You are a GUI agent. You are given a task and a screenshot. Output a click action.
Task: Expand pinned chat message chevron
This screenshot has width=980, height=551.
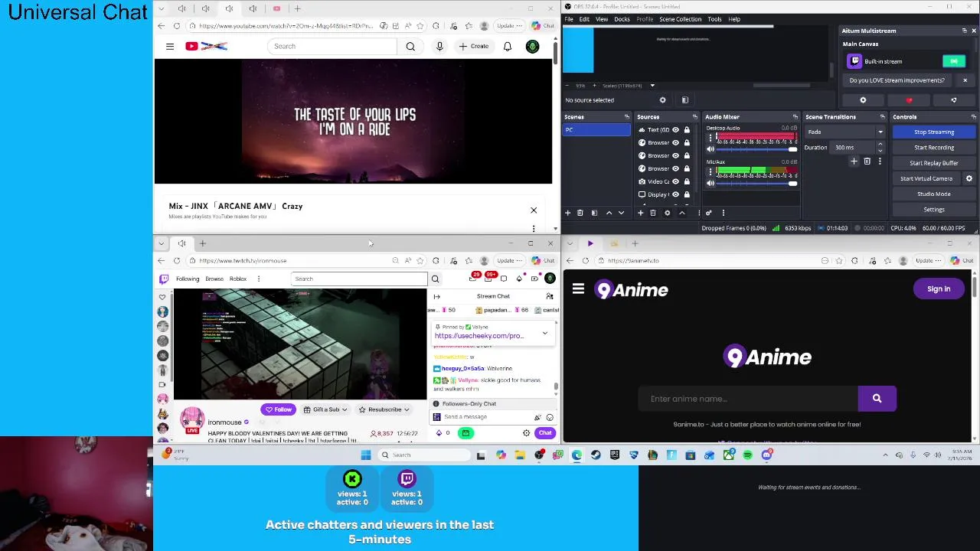pyautogui.click(x=544, y=333)
